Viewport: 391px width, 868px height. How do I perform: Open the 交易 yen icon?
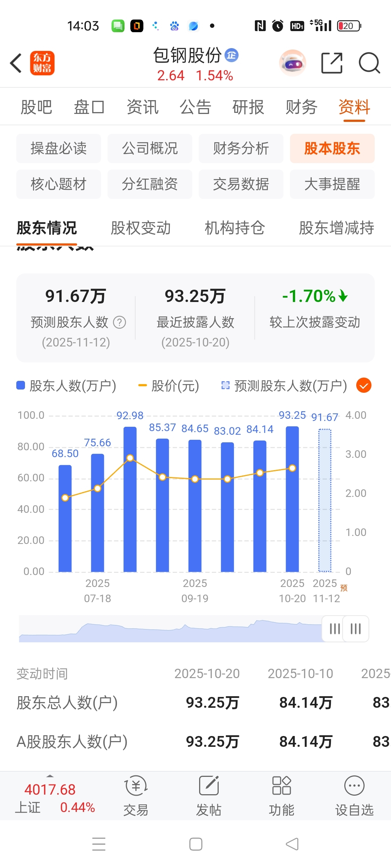tap(136, 786)
